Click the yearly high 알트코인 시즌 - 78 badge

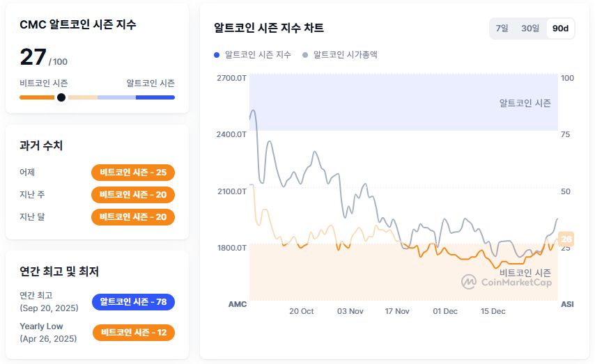[x=133, y=302]
